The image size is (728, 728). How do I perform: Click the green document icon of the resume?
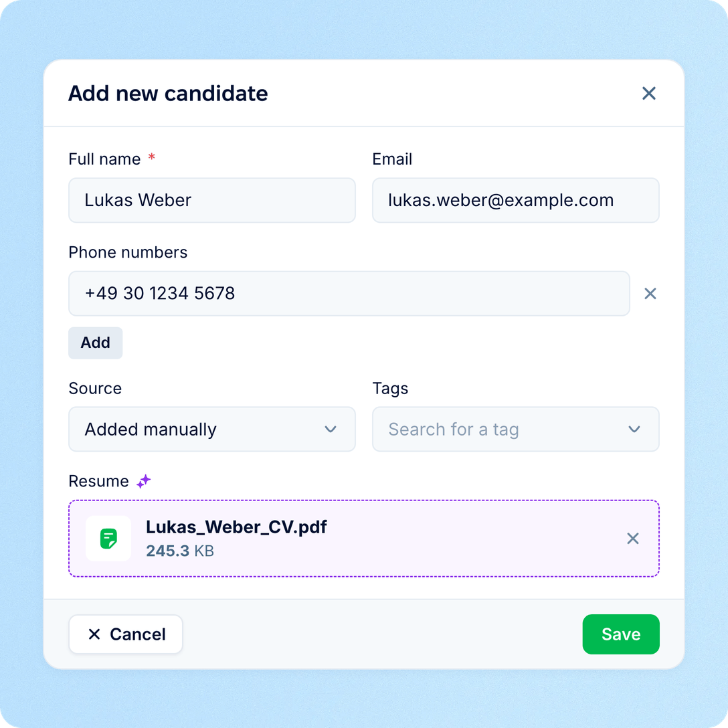(x=108, y=539)
